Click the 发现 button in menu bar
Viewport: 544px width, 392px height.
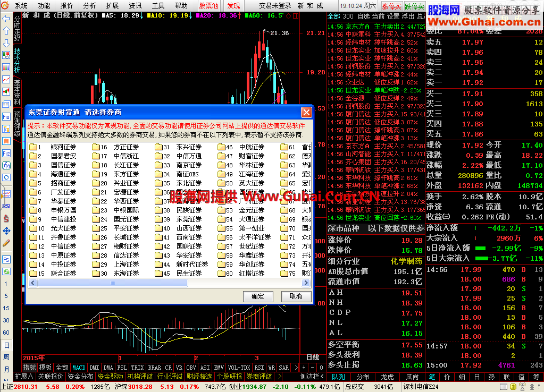click(233, 5)
